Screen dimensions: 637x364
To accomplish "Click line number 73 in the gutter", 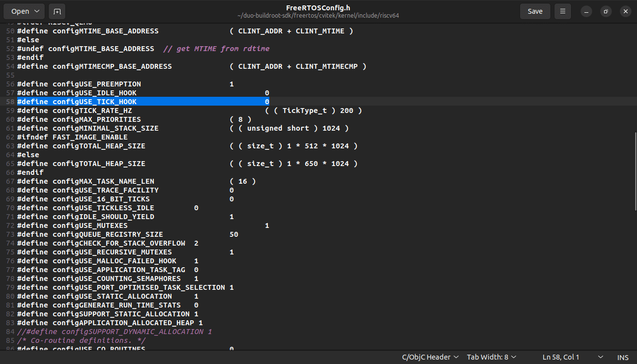I will point(10,234).
